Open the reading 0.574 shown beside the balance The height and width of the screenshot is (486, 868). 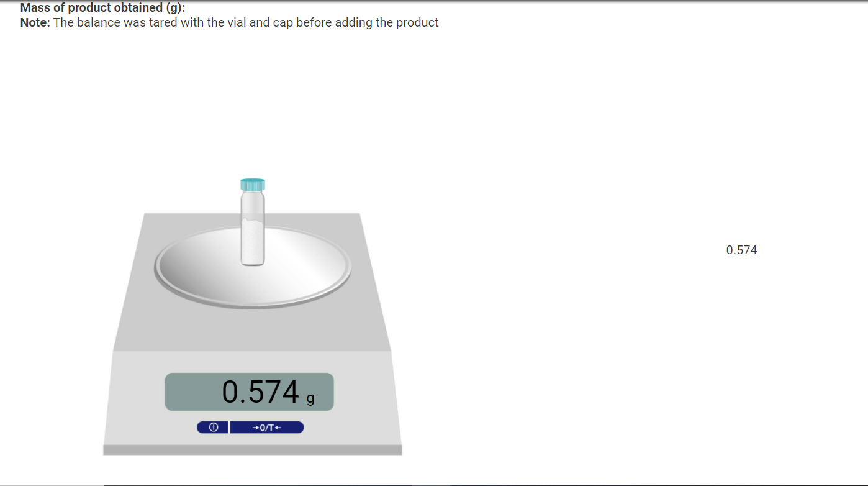[741, 250]
